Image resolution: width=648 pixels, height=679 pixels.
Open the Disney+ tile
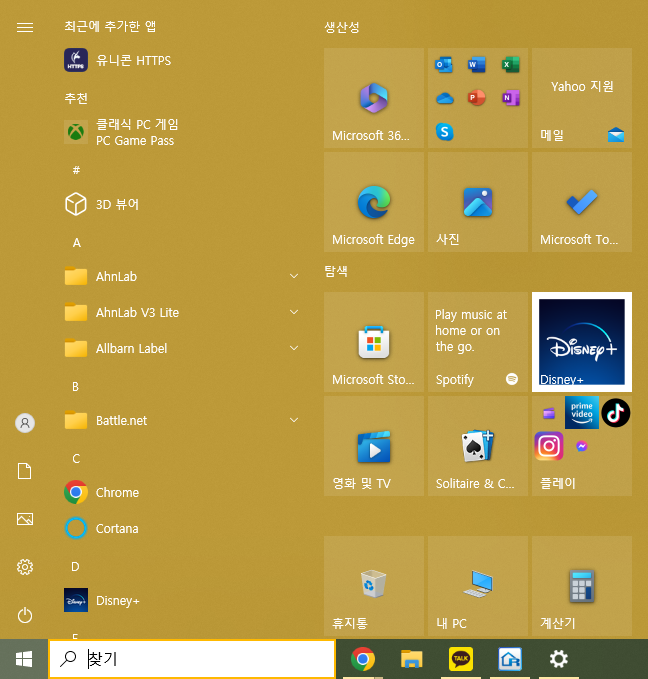pyautogui.click(x=582, y=342)
